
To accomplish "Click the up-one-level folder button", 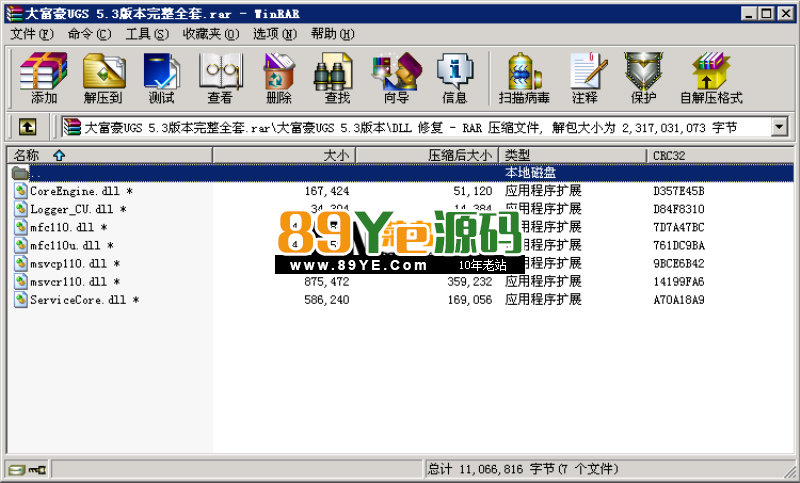I will [x=27, y=126].
